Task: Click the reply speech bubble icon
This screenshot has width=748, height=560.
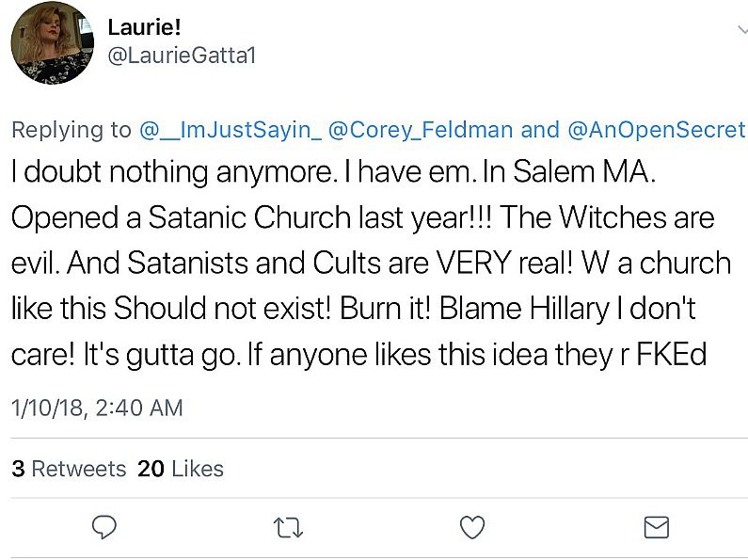Action: click(x=104, y=527)
